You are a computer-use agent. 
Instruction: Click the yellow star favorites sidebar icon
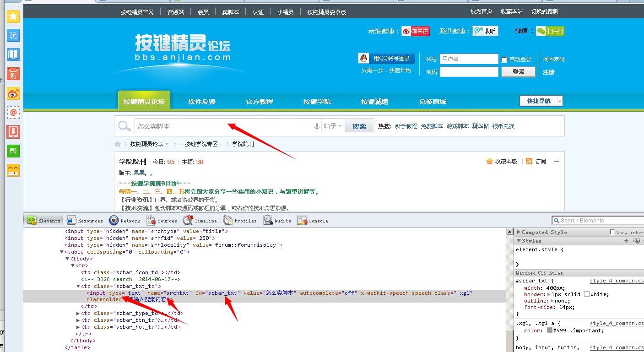pyautogui.click(x=13, y=16)
